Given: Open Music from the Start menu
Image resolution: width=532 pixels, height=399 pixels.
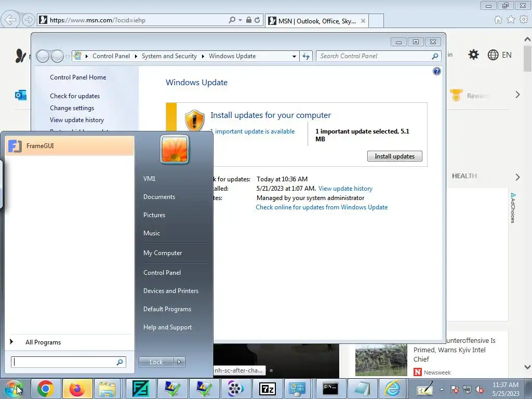Looking at the screenshot, I should coord(151,233).
